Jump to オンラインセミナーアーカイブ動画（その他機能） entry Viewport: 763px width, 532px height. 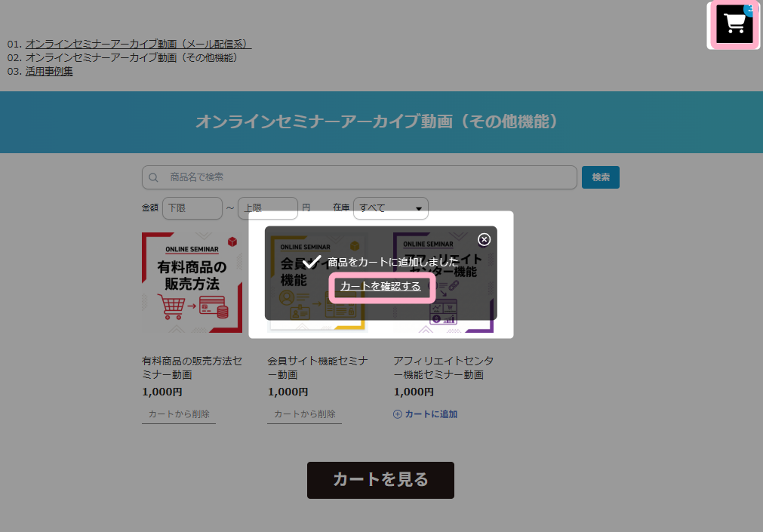pos(131,57)
